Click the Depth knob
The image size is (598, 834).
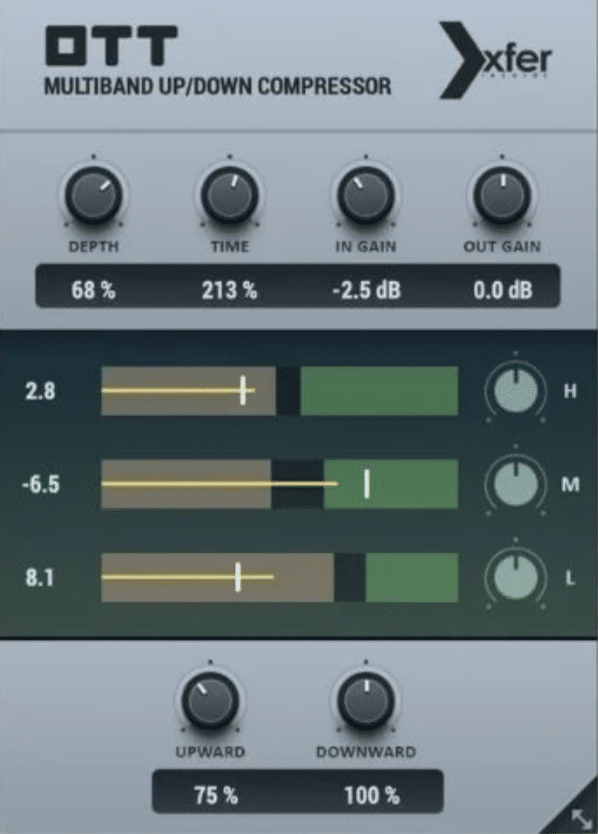pos(94,195)
